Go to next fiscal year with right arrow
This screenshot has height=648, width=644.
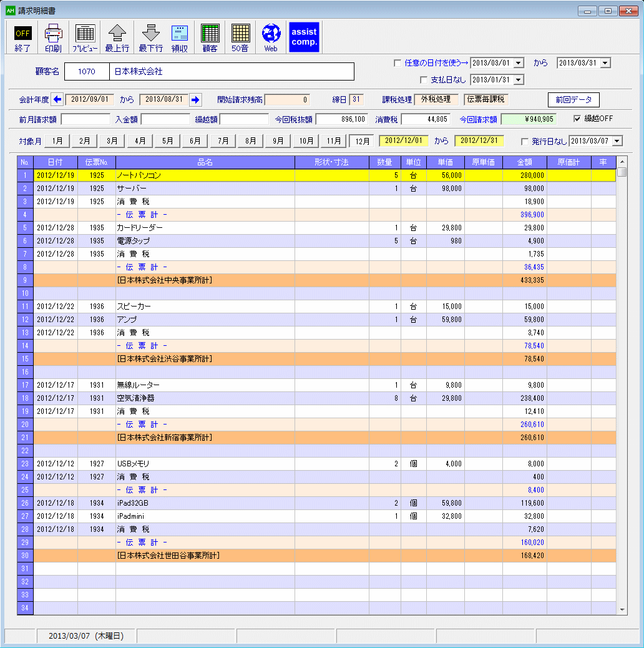(195, 100)
